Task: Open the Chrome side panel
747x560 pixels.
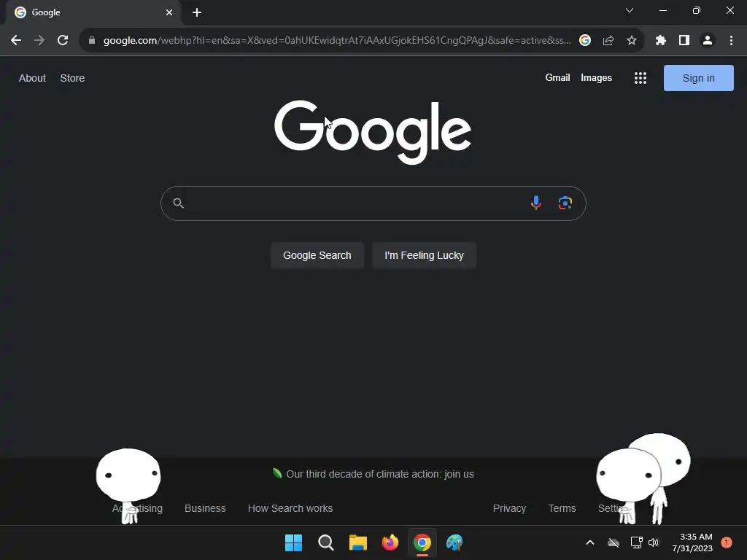Action: 684,41
